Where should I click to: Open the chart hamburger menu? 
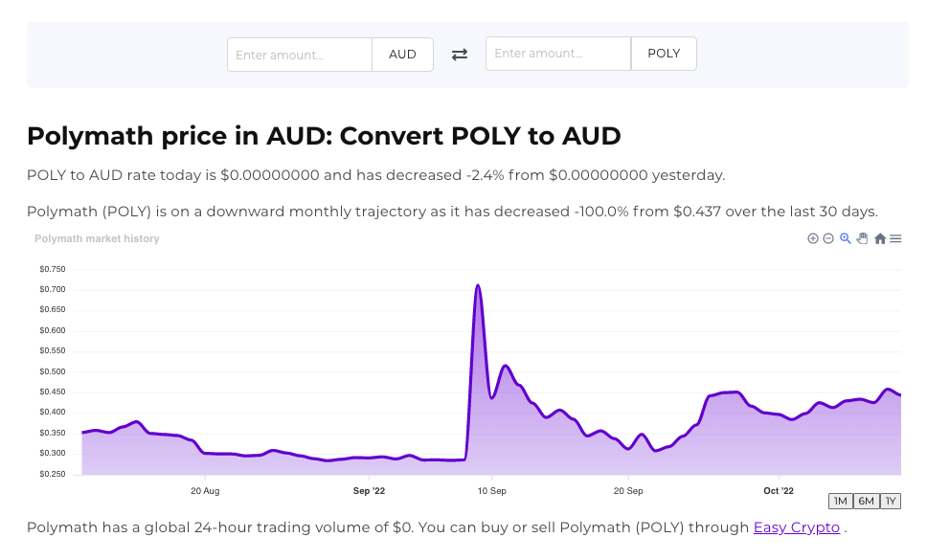(x=895, y=238)
